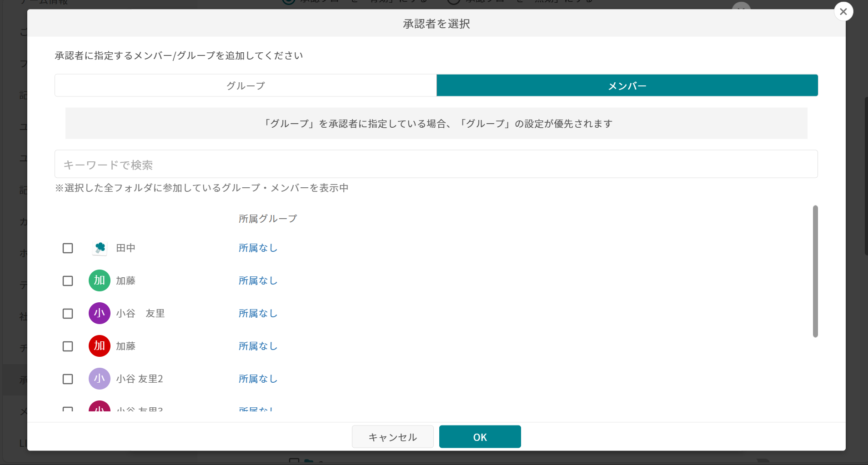
Task: Click the purple 小 avatar icon for 小谷 友里
Action: [99, 313]
